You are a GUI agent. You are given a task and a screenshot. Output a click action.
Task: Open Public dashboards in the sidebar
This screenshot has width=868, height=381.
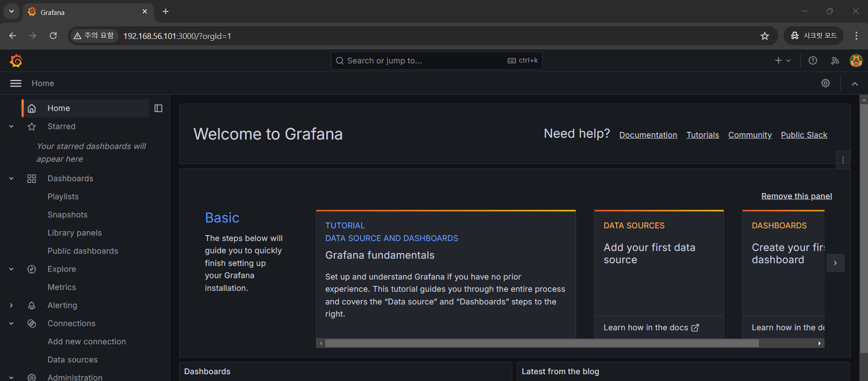click(x=83, y=251)
